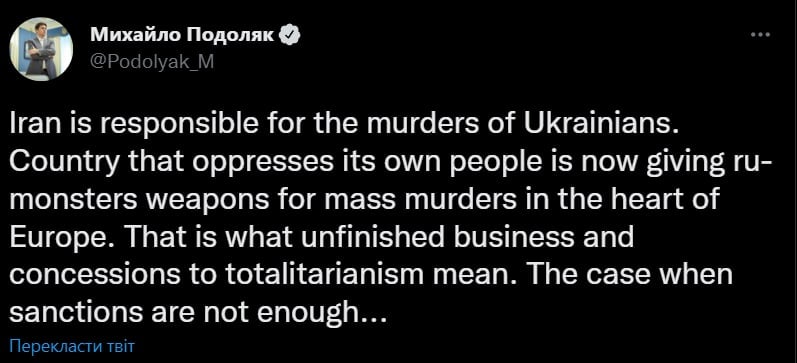This screenshot has height=363, width=797.
Task: Open profile via display name Михайло Подоляк
Action: coord(184,35)
